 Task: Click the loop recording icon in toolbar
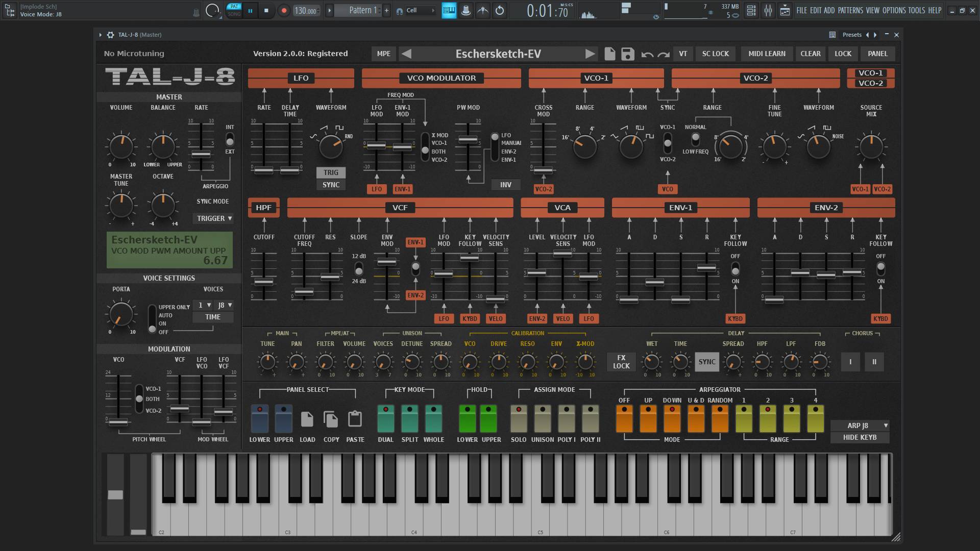(x=500, y=10)
